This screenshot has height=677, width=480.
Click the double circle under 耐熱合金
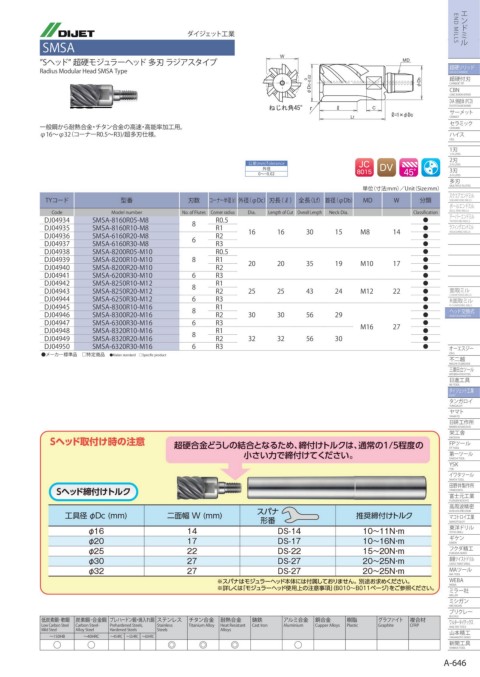coord(235,645)
